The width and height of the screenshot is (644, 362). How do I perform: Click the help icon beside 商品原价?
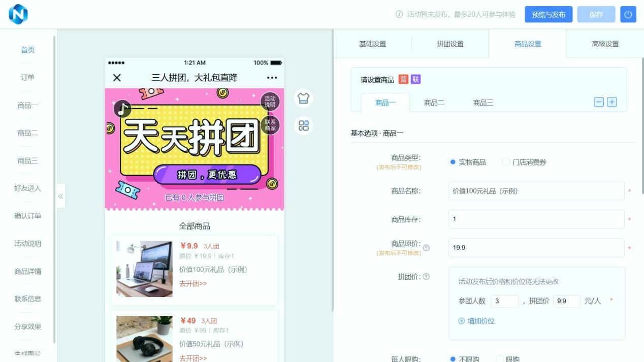426,248
